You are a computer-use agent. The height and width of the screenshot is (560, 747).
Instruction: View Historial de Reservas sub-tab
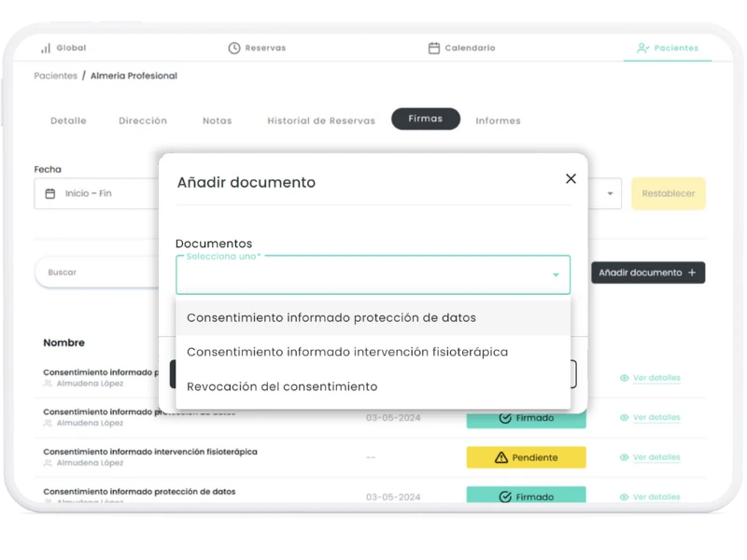click(321, 121)
